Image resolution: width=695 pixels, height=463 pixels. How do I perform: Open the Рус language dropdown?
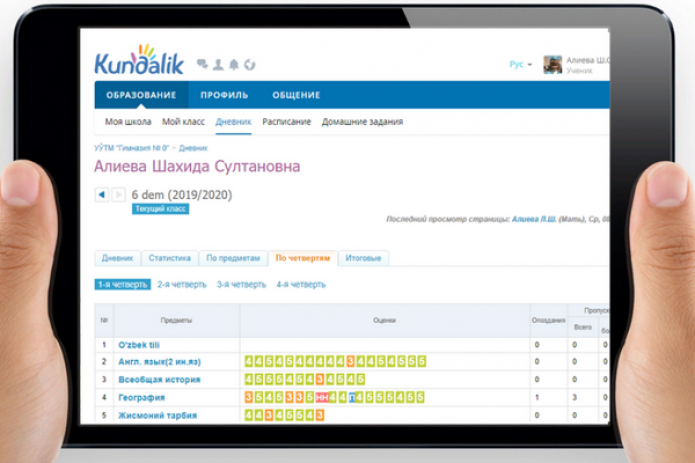[x=519, y=64]
